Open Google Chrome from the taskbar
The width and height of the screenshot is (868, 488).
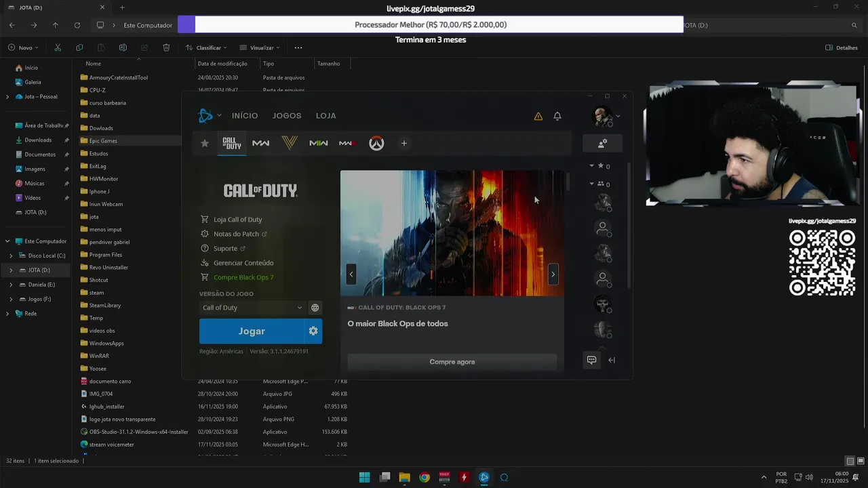(425, 477)
